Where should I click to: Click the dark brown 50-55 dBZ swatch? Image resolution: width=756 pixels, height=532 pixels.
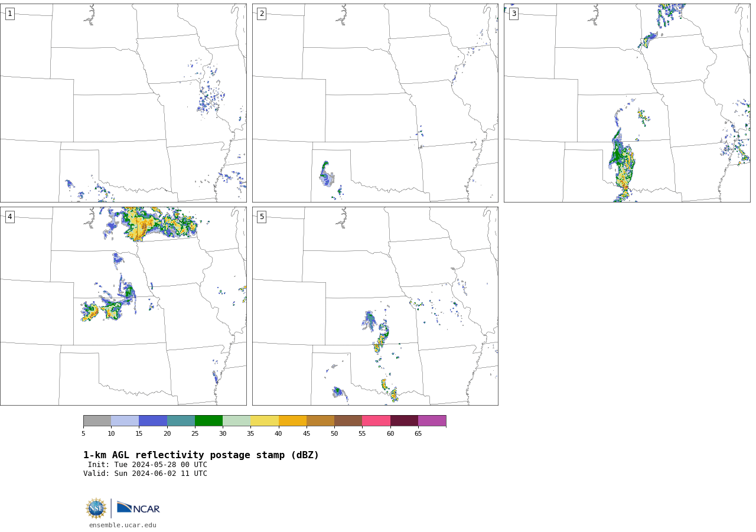[x=348, y=420]
